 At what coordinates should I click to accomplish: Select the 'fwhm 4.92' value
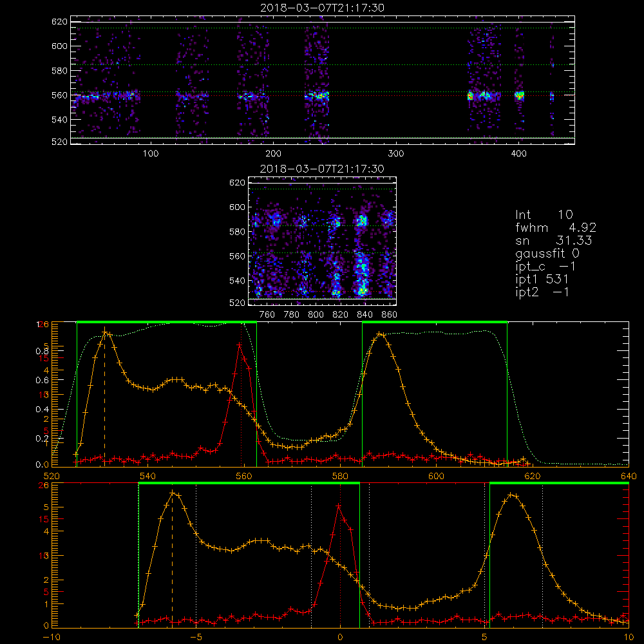tap(556, 227)
